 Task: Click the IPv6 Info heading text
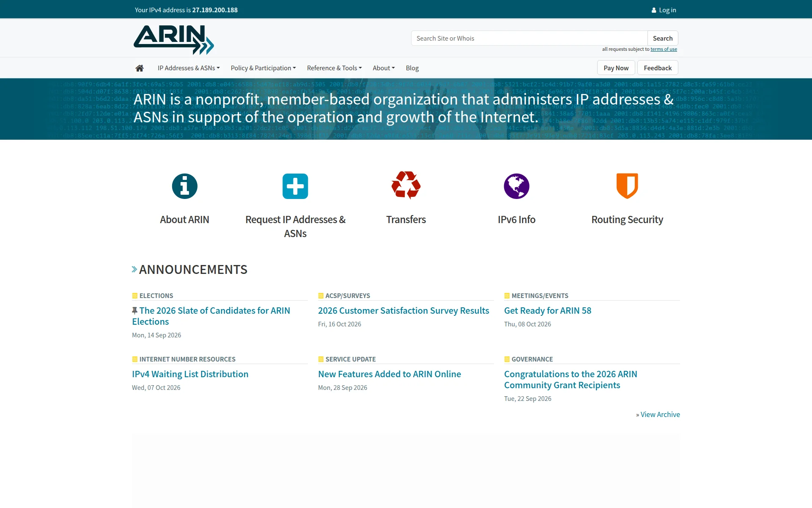[x=516, y=220]
